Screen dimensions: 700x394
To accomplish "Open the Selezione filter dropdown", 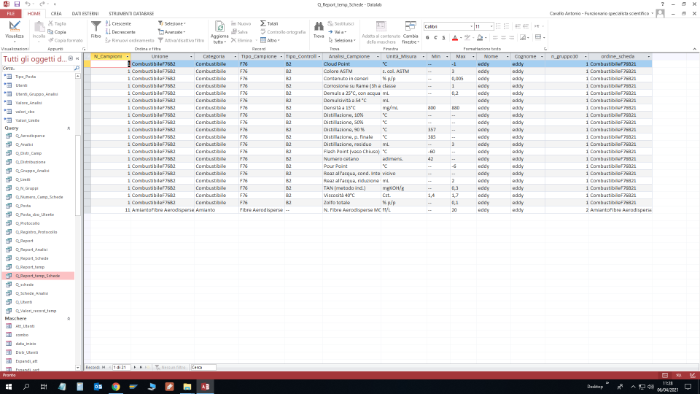I will coord(171,24).
